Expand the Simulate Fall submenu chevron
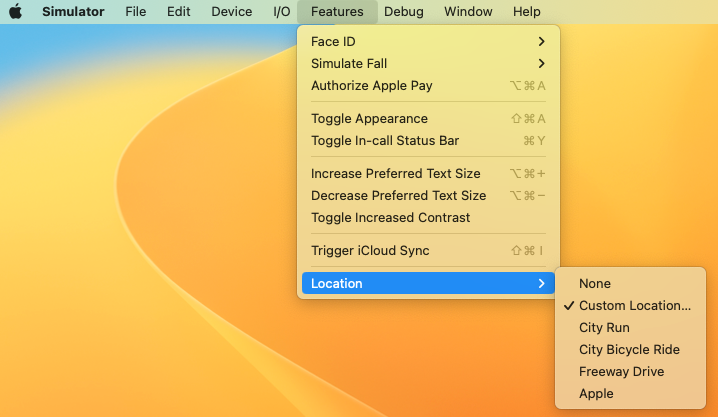This screenshot has height=417, width=718. 541,64
